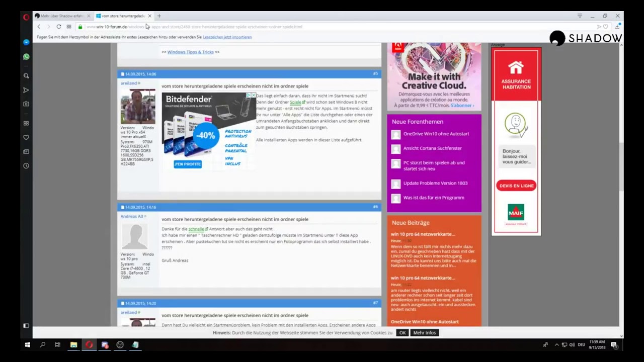Screen dimensions: 644x362
Task: Open the WhatsApp sidebar icon
Action: click(26, 57)
